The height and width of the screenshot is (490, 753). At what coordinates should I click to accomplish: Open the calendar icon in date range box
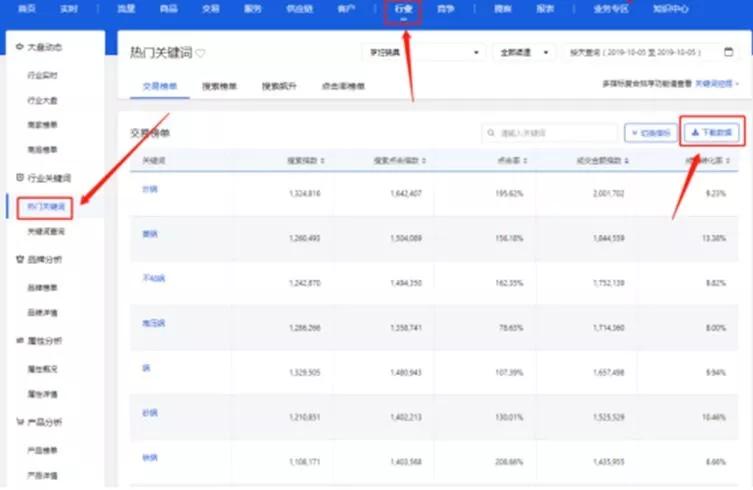coord(729,51)
